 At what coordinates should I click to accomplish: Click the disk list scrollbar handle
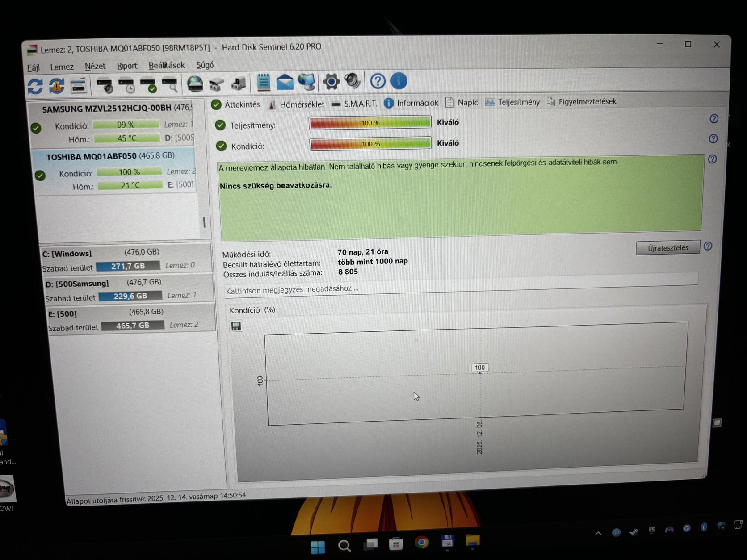pyautogui.click(x=204, y=222)
